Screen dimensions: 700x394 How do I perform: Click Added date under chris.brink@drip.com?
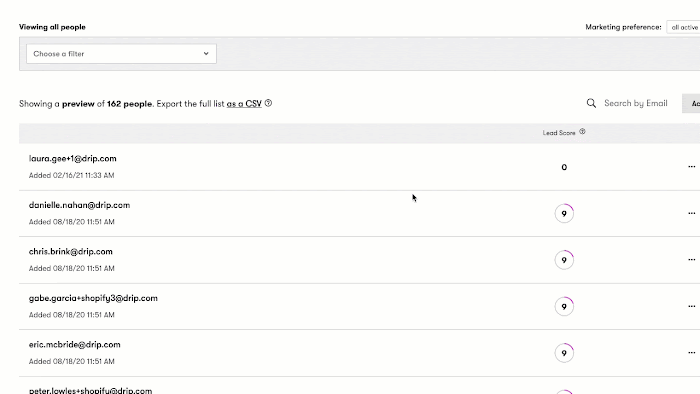[71, 268]
